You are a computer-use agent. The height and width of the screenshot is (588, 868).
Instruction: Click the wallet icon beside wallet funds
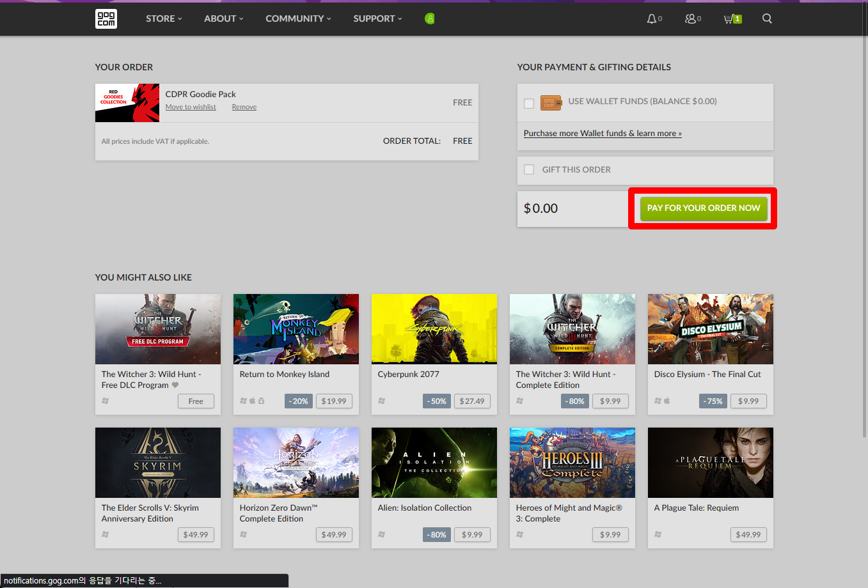(551, 102)
